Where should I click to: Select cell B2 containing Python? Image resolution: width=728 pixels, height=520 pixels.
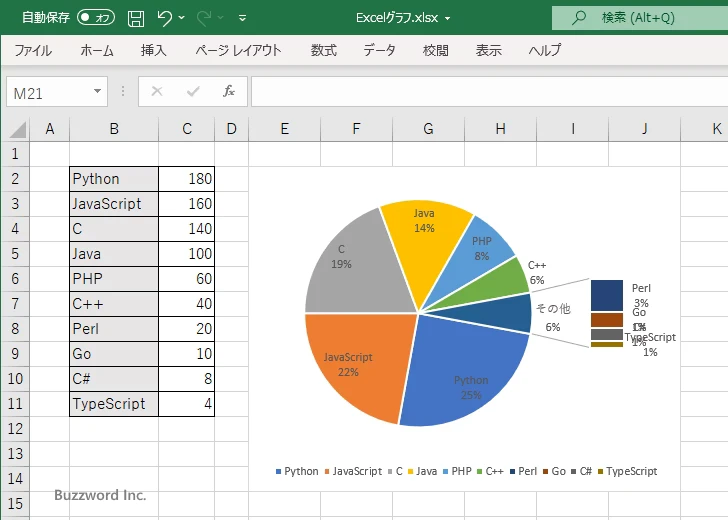113,179
